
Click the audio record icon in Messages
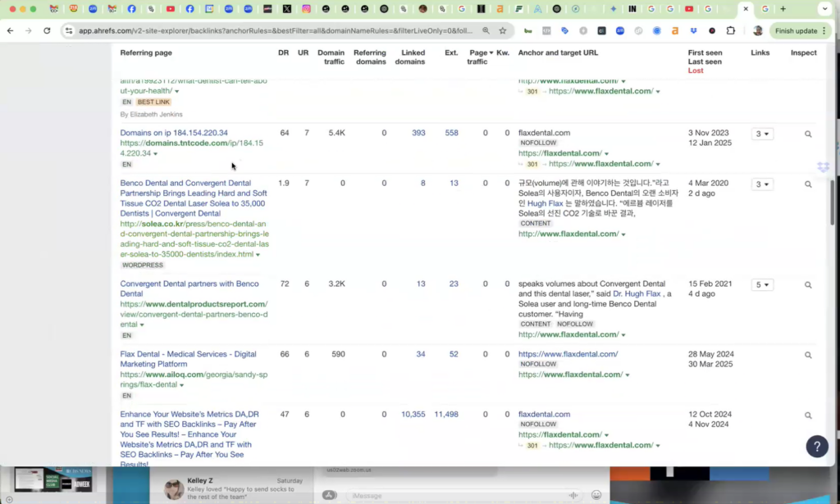[x=573, y=496]
